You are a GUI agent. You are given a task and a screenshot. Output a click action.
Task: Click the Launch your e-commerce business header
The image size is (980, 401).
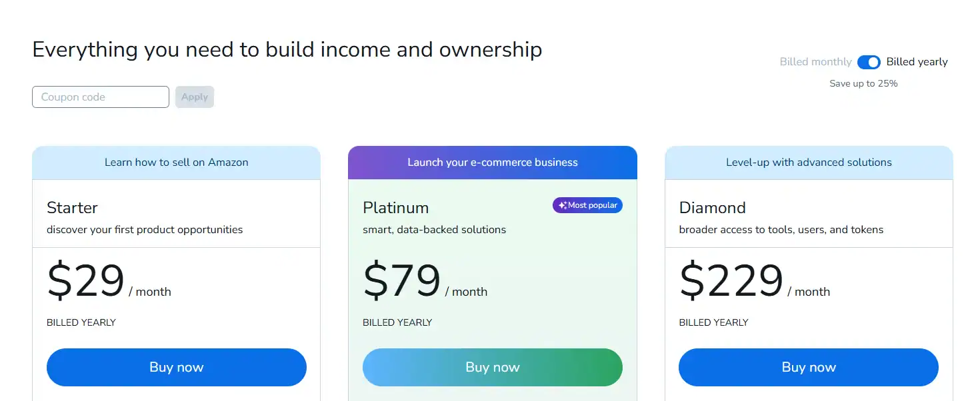(493, 163)
